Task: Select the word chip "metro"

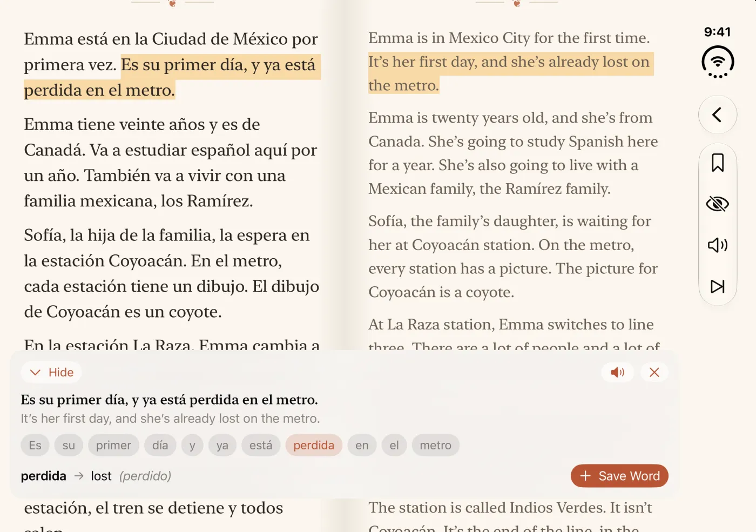Action: 435,445
